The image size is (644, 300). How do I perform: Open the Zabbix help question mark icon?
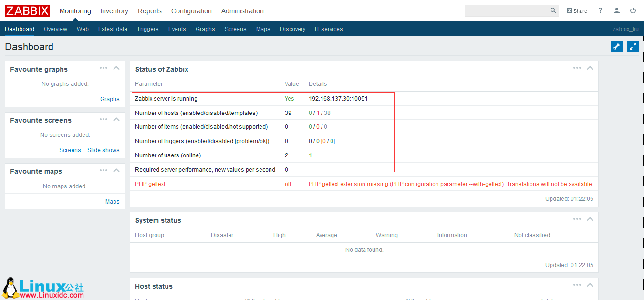(x=600, y=10)
